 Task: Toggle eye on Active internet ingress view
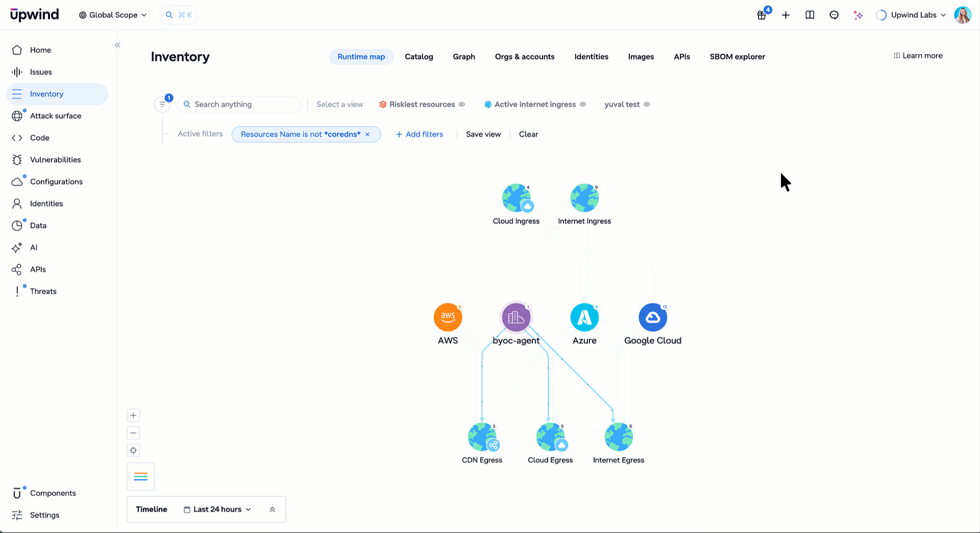click(583, 104)
